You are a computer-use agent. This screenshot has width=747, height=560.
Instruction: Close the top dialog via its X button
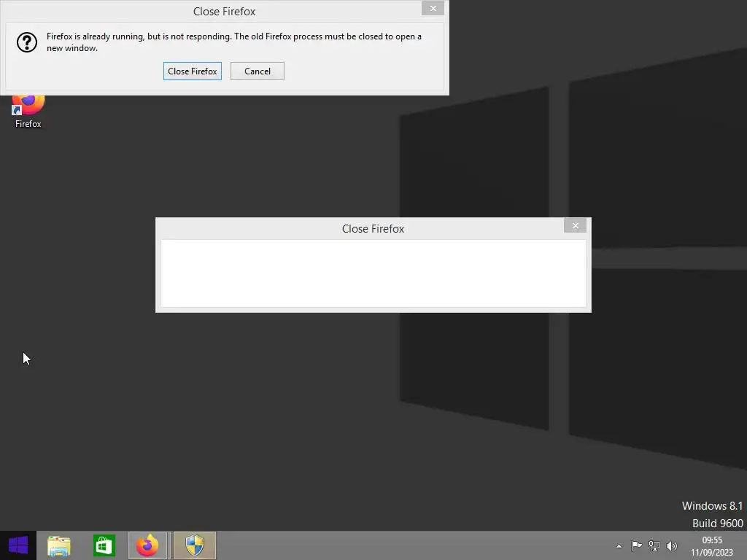tap(433, 8)
